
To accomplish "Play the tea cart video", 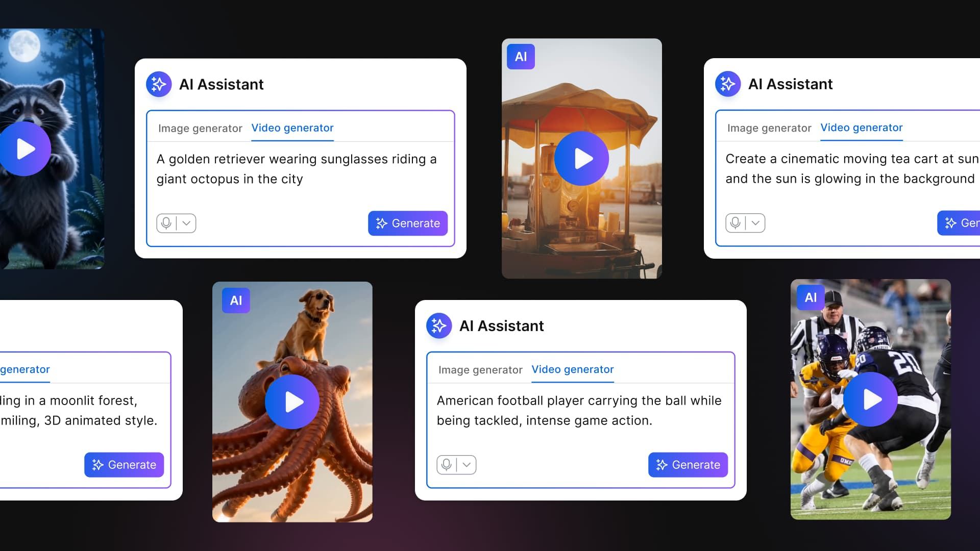I will 582,158.
